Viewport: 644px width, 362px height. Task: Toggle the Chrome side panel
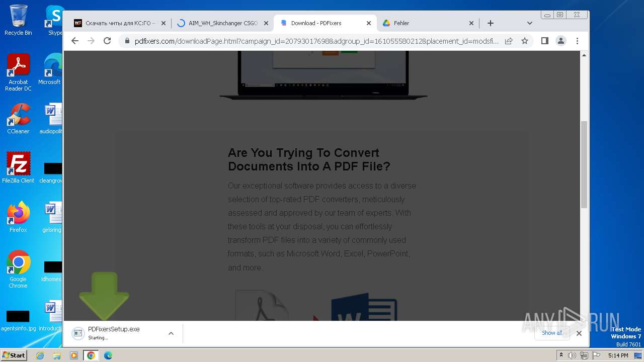click(x=544, y=41)
